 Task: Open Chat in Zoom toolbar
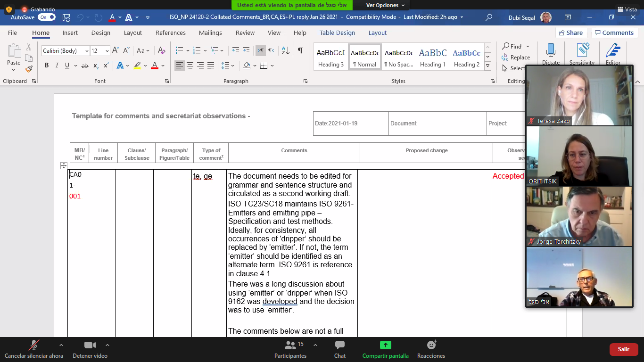(x=339, y=349)
